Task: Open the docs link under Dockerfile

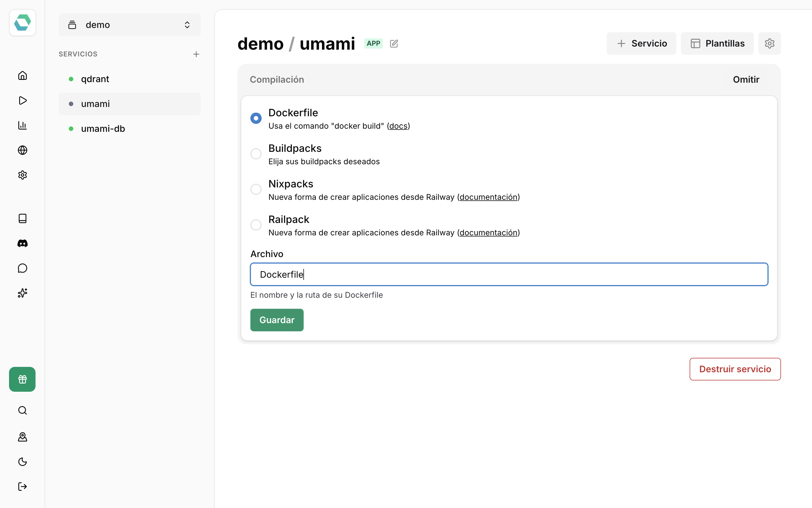Action: (398, 126)
